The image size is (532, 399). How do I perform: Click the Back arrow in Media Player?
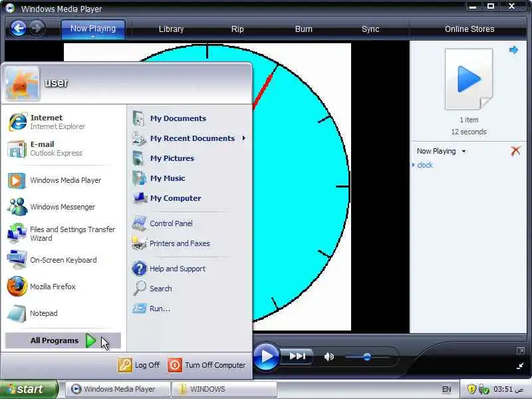tap(19, 28)
